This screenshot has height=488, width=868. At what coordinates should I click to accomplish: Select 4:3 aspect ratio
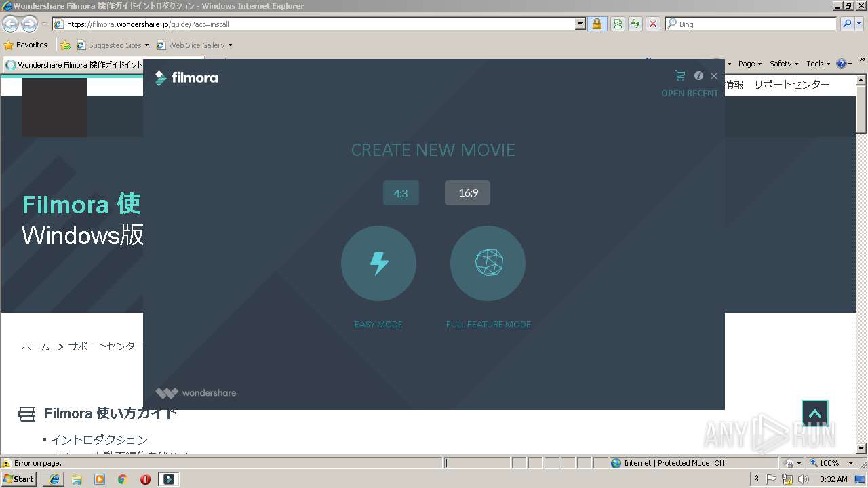pyautogui.click(x=401, y=193)
